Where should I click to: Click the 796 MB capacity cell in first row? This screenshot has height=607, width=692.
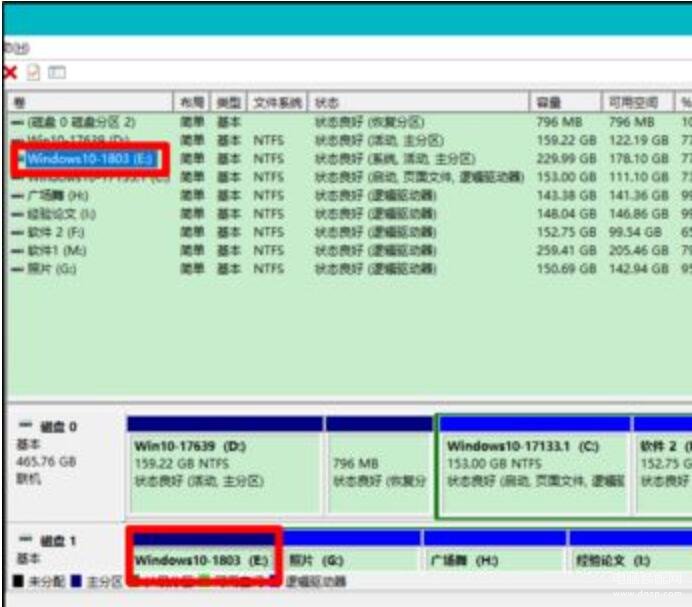(559, 122)
